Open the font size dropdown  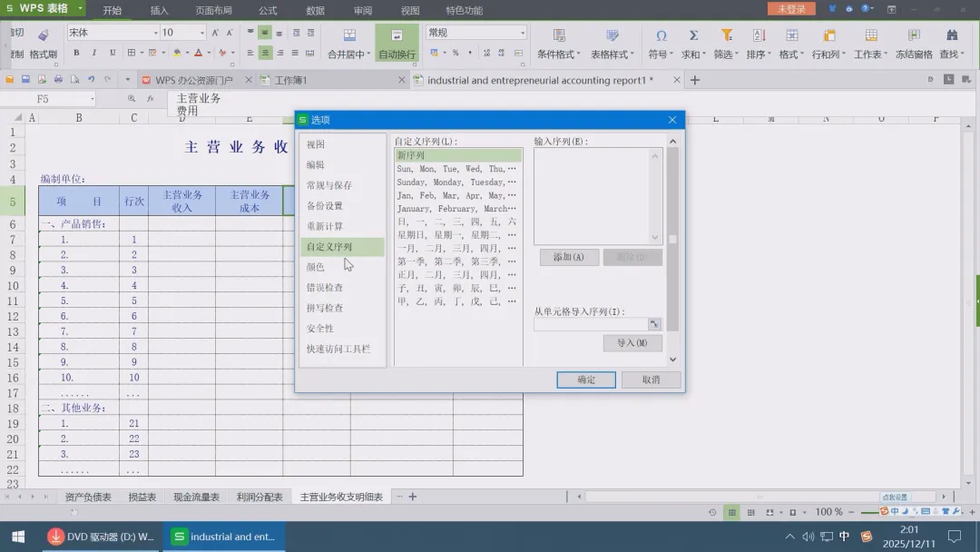click(x=201, y=33)
